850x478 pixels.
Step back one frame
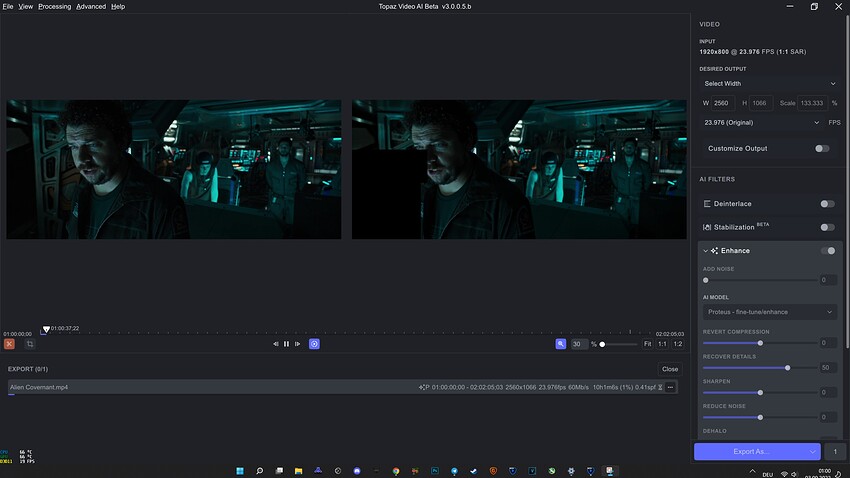[x=276, y=344]
